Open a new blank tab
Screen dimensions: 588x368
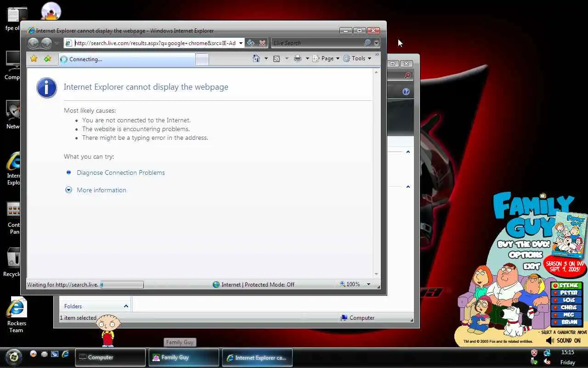[202, 59]
